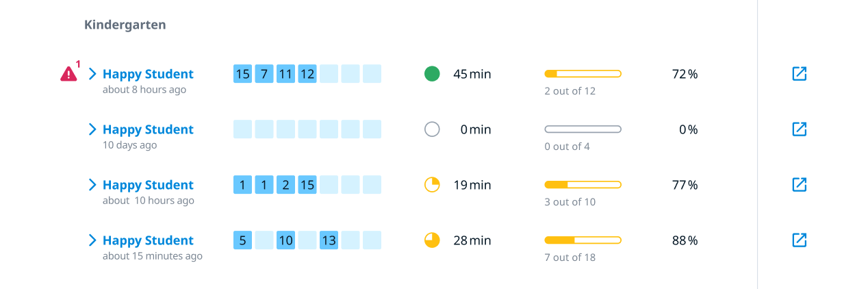Open external link for 28 min student row
Viewport: 868px width, 289px height.
pyautogui.click(x=799, y=240)
